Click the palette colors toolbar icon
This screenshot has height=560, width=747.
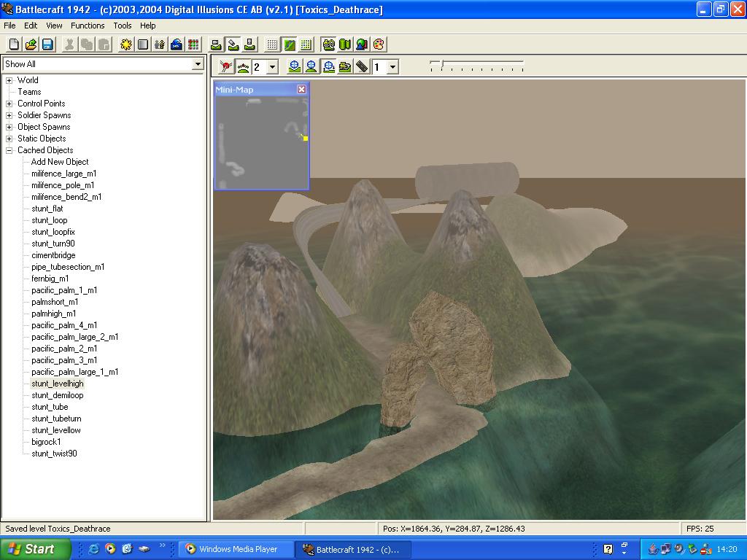pyautogui.click(x=379, y=44)
